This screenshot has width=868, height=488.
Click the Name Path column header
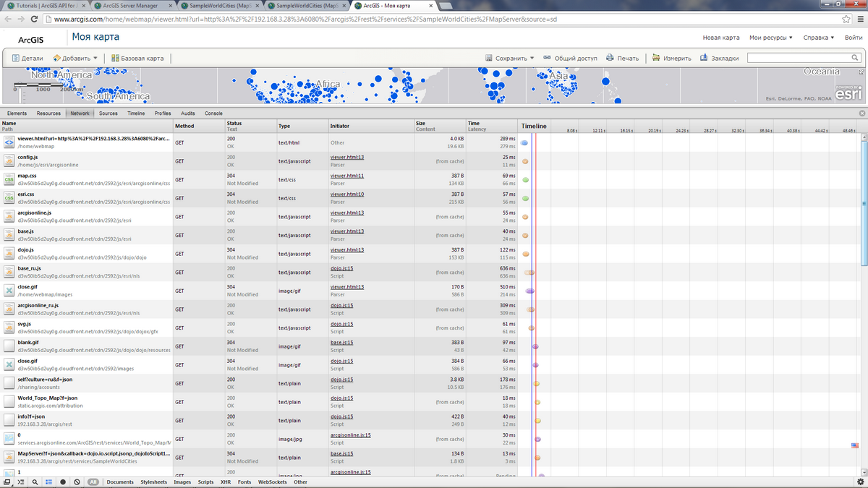[87, 126]
